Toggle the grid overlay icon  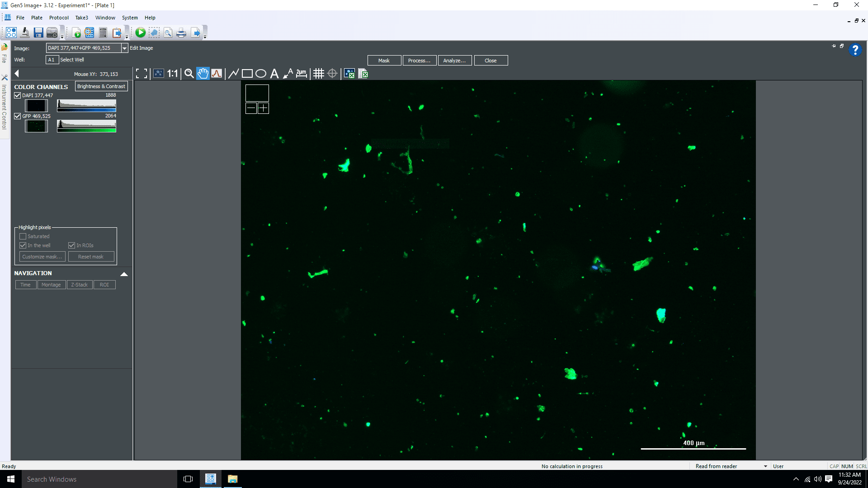pyautogui.click(x=319, y=74)
